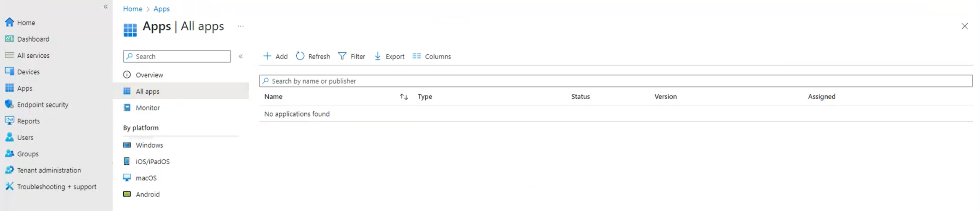
Task: Sort apps by Name column
Action: click(403, 97)
